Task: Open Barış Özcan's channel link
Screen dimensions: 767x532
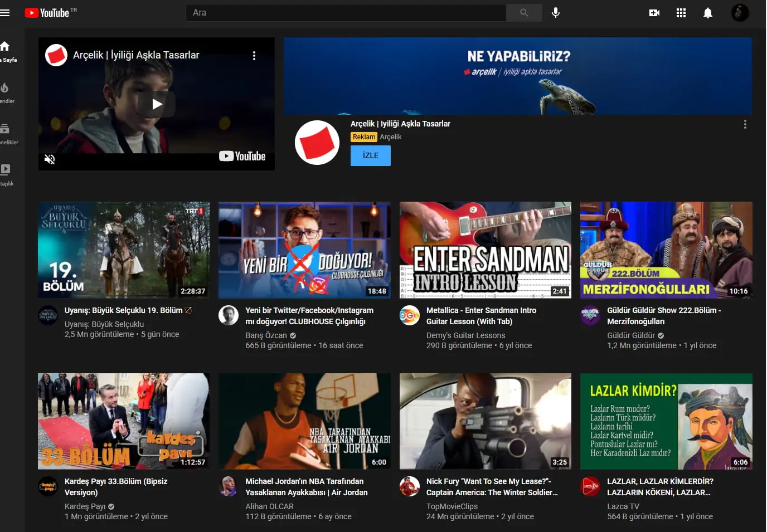Action: [x=266, y=335]
